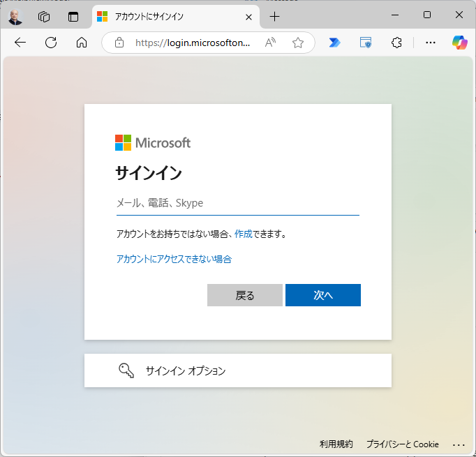This screenshot has width=476, height=457.
Task: Open the Power Automate extension
Action: [x=334, y=43]
